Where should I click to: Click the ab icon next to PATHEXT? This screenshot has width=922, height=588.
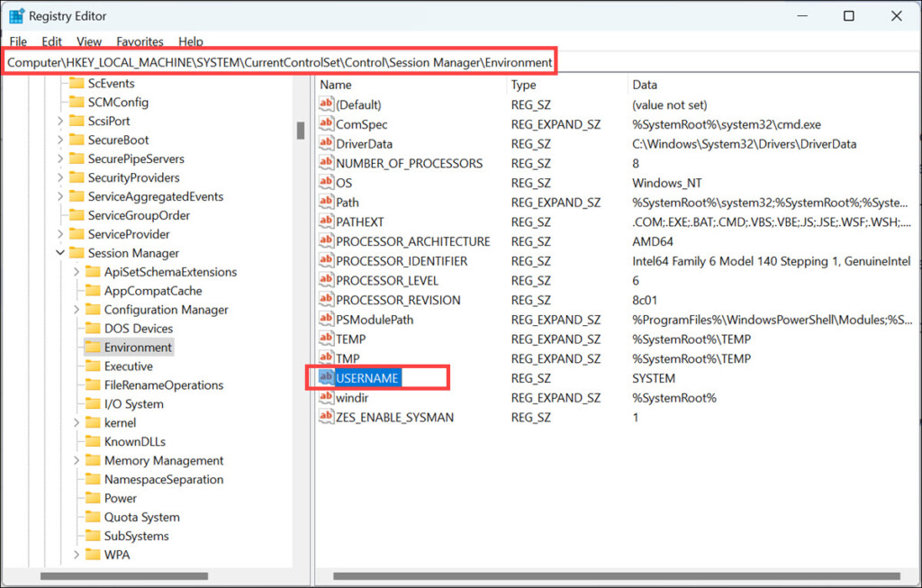326,222
